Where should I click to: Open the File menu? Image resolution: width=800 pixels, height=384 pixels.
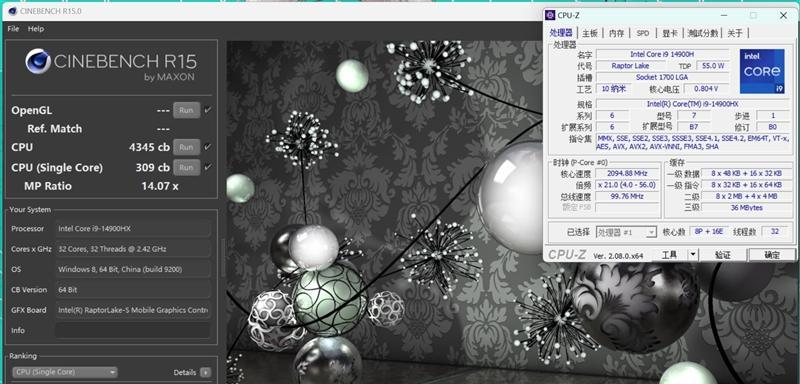pyautogui.click(x=13, y=29)
